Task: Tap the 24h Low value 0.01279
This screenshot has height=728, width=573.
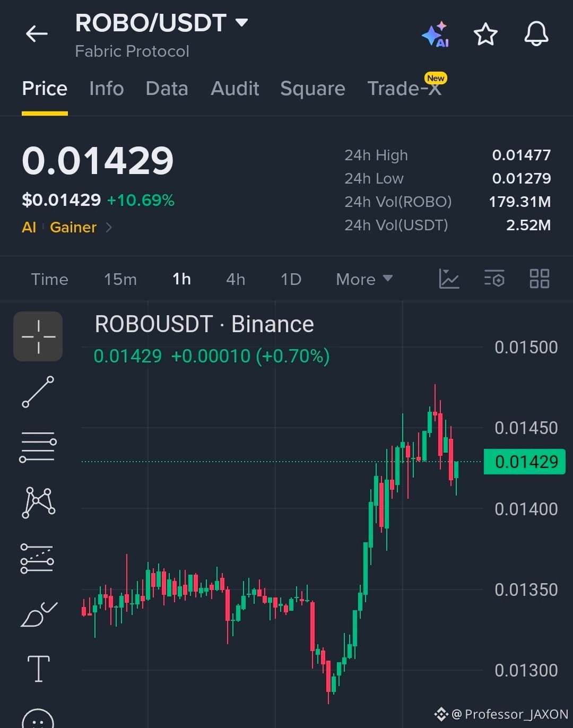Action: click(522, 178)
